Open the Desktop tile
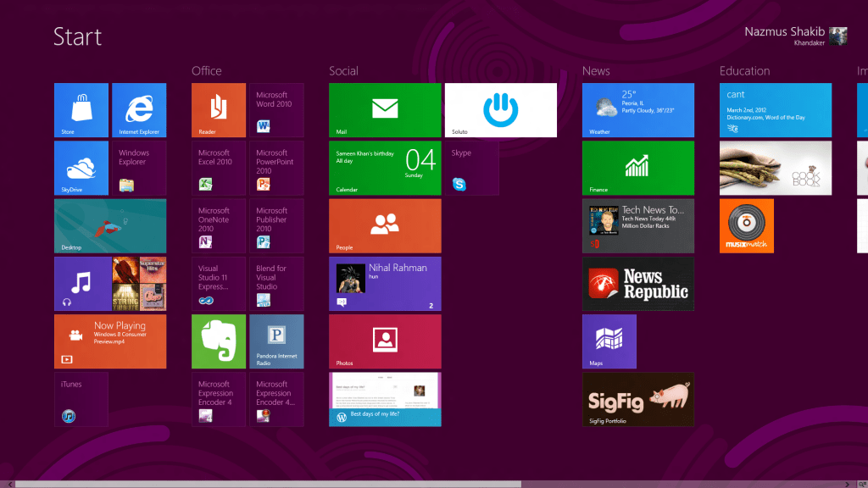 pyautogui.click(x=110, y=225)
